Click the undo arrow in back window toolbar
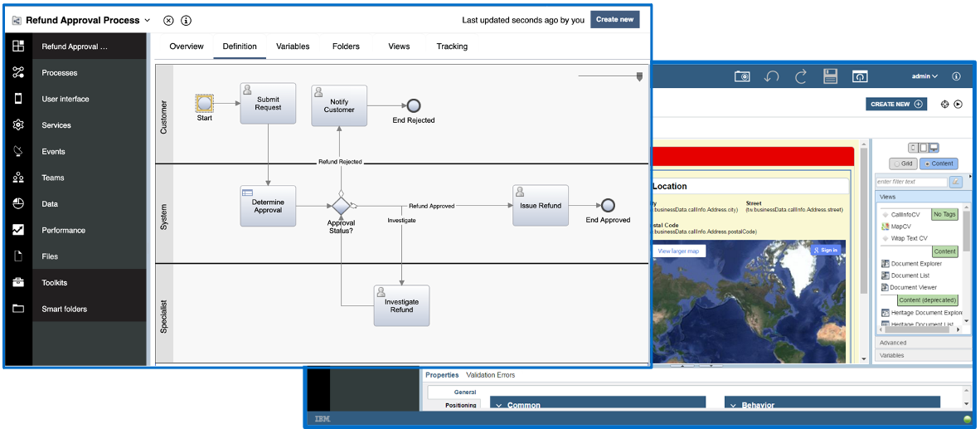The width and height of the screenshot is (980, 429). point(772,76)
